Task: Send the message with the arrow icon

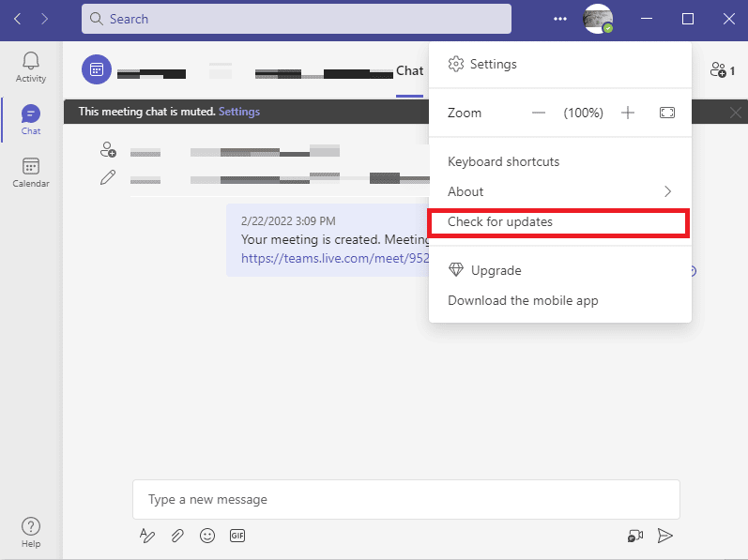Action: pos(664,536)
